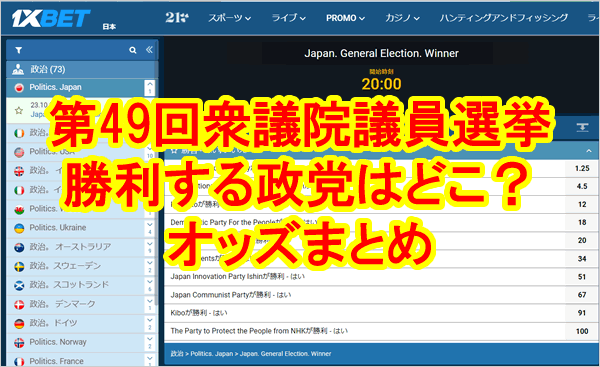Click the Politics (73) category people icon
Screen dimensions: 600x367
[x=18, y=69]
